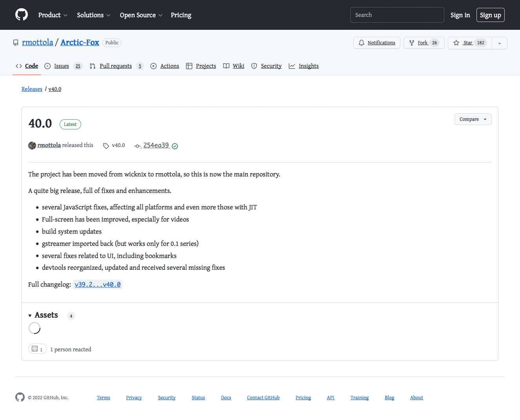Click the GitHub logo in header
This screenshot has width=520, height=420.
(22, 15)
